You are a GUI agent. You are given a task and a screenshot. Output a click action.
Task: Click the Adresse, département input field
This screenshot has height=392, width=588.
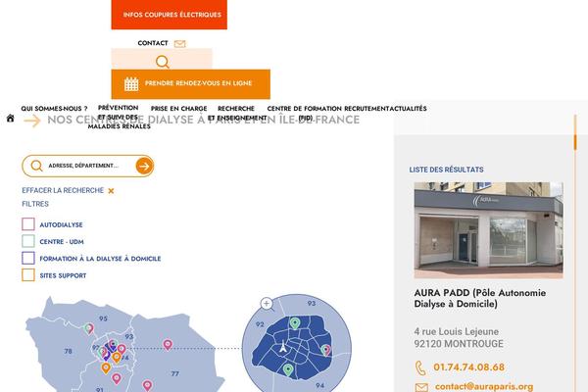(88, 167)
